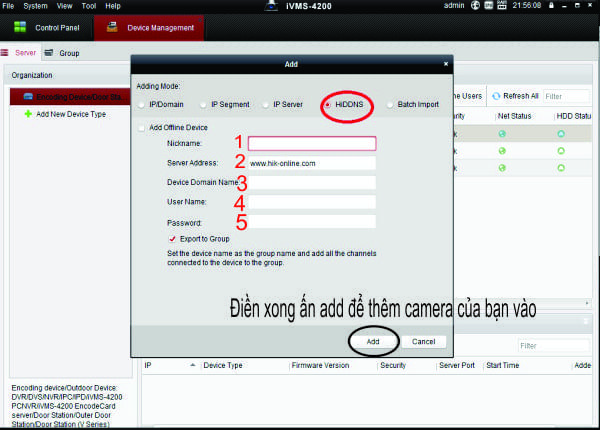Click the Refresh All icon
The image size is (600, 430).
(496, 96)
